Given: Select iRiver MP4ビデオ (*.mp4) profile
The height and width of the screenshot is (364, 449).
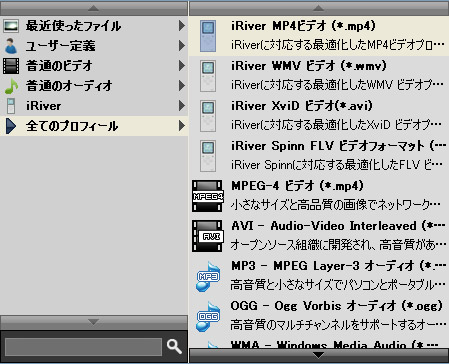Looking at the screenshot, I should click(x=319, y=36).
